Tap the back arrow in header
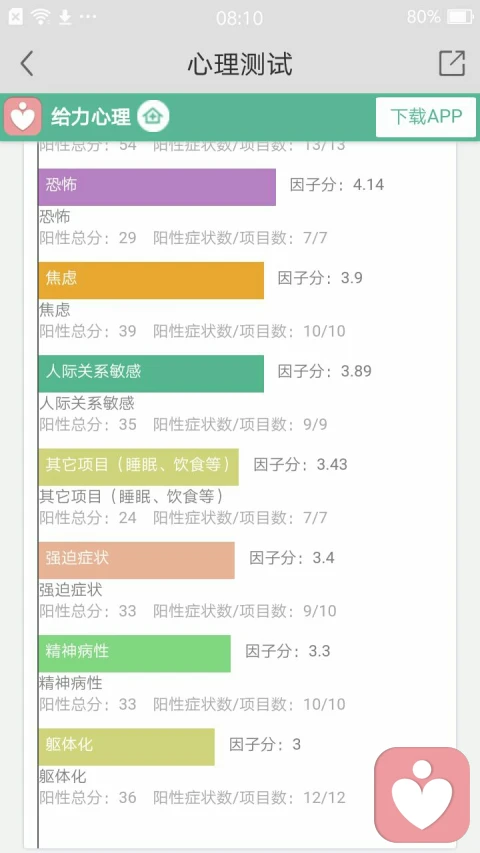 (27, 63)
